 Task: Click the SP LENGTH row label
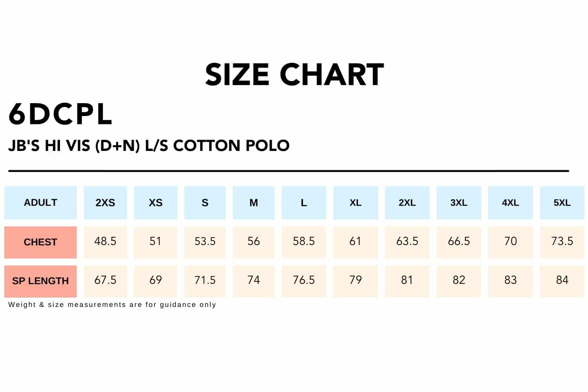point(40,281)
